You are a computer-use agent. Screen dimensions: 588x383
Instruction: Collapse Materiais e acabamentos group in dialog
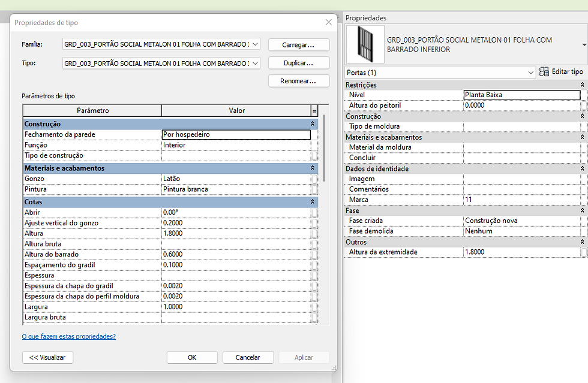[x=313, y=168]
